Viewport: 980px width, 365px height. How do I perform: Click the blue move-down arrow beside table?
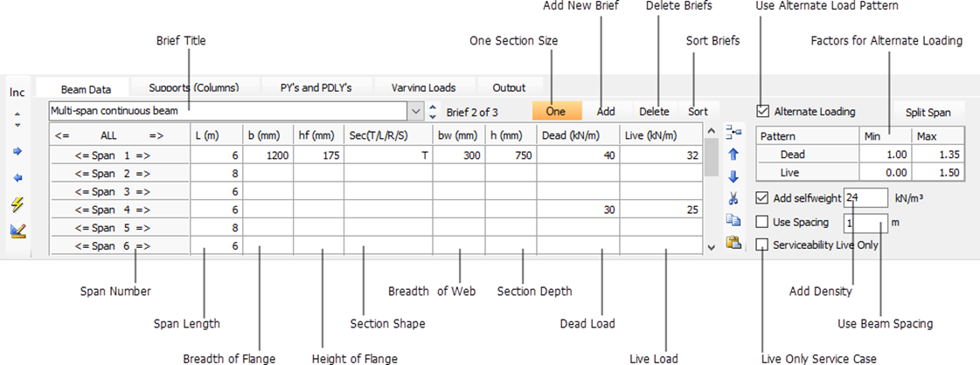[733, 176]
